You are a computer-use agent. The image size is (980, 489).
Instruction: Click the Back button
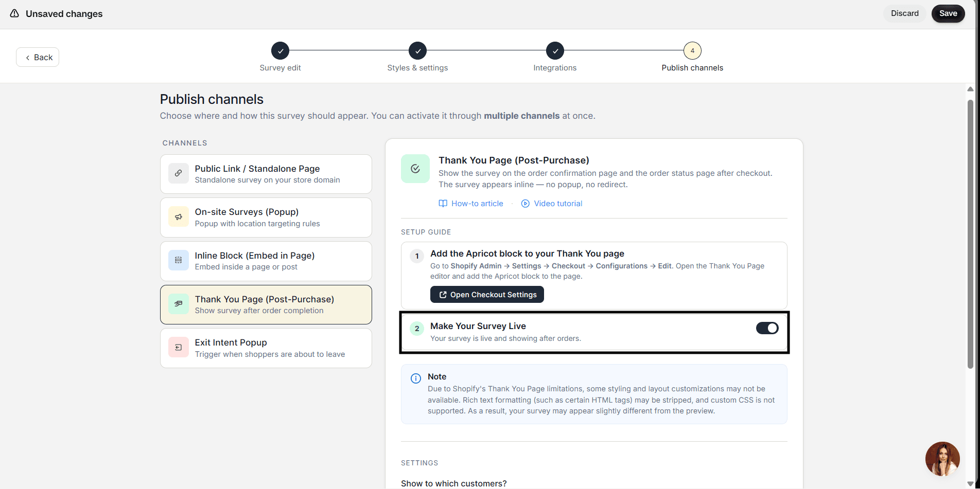38,57
